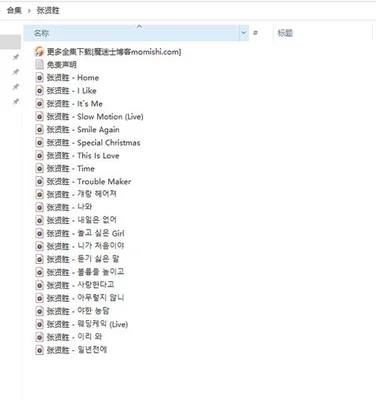376x400 pixels.
Task: Select file 张贤胜 - It's Me
Action: (75, 104)
